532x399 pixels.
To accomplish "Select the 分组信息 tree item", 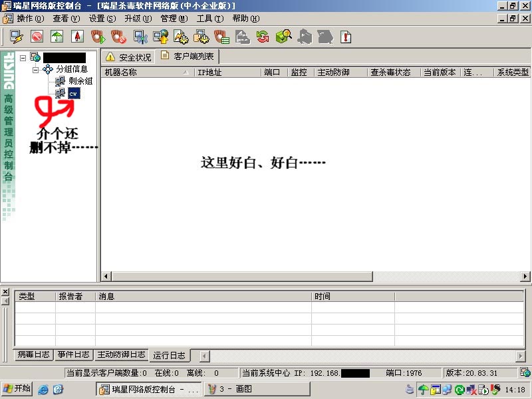I will tap(72, 69).
